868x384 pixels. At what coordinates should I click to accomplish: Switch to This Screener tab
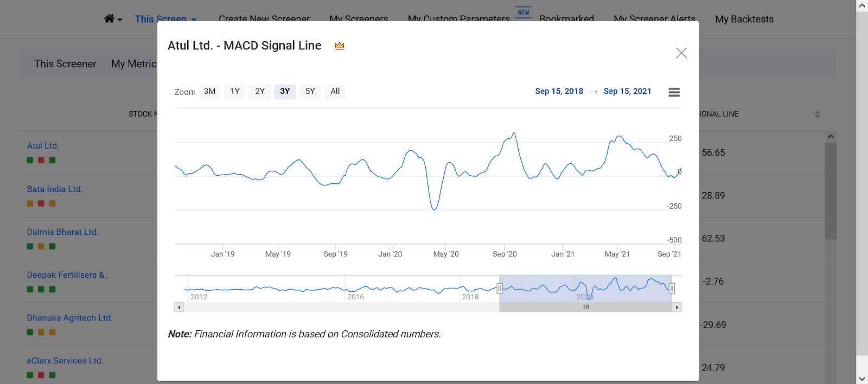[x=65, y=64]
